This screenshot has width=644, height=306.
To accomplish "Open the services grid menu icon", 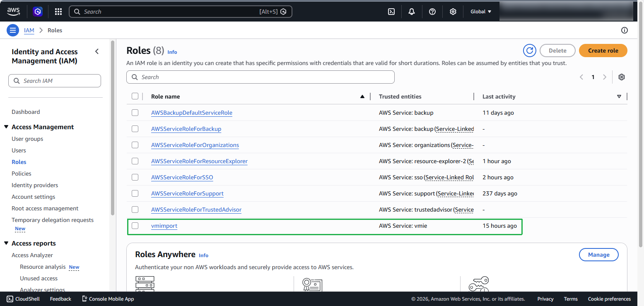I will coord(58,12).
